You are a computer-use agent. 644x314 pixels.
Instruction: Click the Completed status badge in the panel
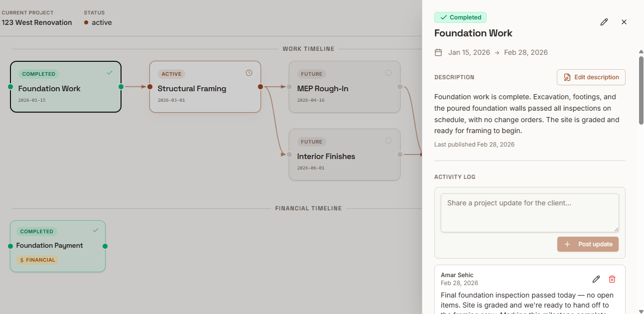tap(460, 17)
